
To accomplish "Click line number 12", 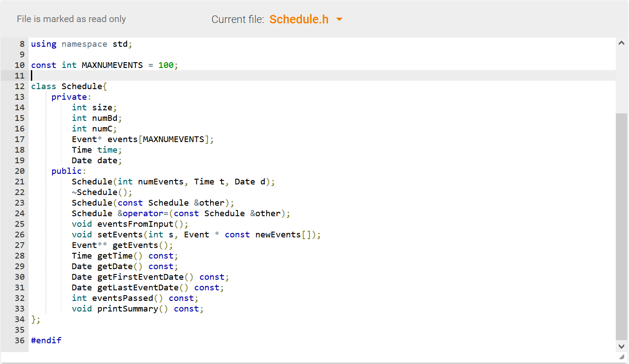I will 19,86.
